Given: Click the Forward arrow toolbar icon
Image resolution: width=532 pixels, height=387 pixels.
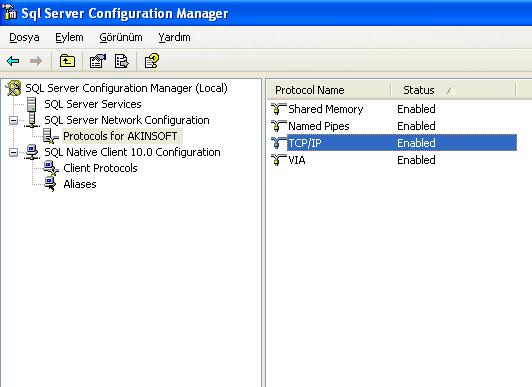Looking at the screenshot, I should 36,61.
